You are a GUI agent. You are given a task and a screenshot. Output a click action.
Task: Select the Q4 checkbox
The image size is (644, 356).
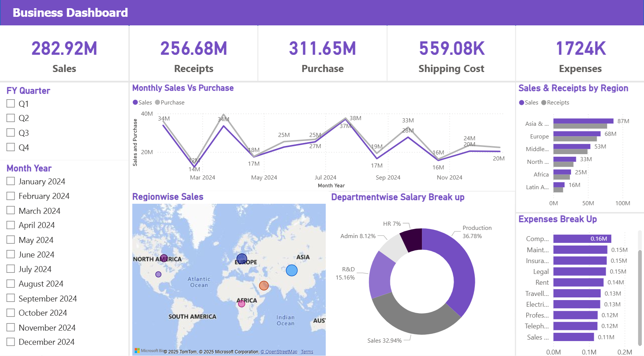tap(11, 147)
